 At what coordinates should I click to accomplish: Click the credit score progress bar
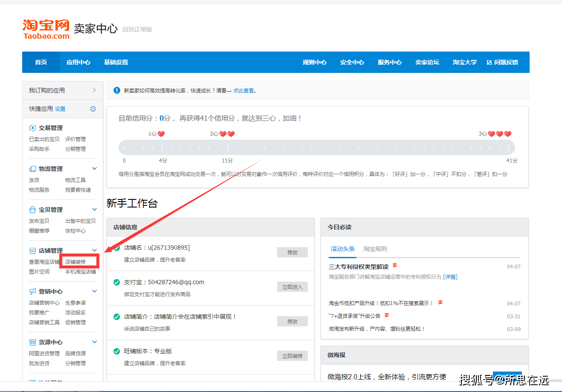tap(316, 147)
